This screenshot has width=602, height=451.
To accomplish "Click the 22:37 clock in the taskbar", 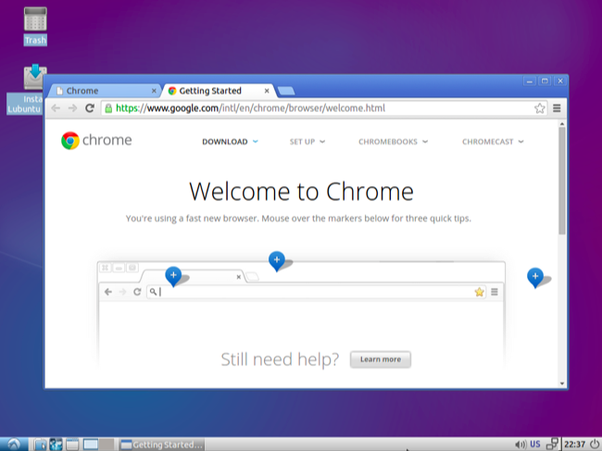I will 575,444.
